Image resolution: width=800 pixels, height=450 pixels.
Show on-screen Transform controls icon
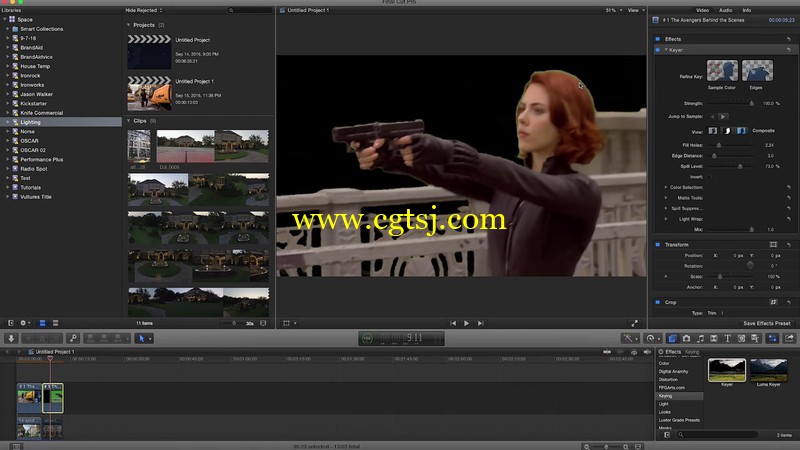(x=773, y=245)
